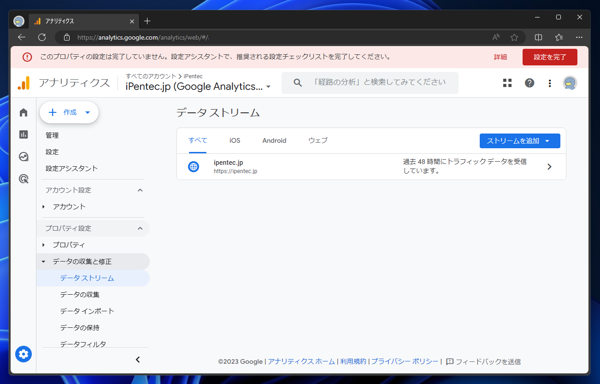The width and height of the screenshot is (600, 384).
Task: Click the 設定を完了 red button
Action: pyautogui.click(x=550, y=57)
